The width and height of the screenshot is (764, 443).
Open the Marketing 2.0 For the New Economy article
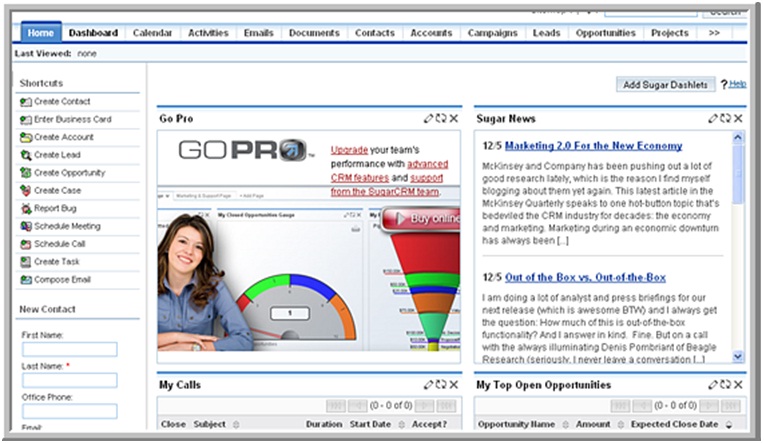[593, 146]
